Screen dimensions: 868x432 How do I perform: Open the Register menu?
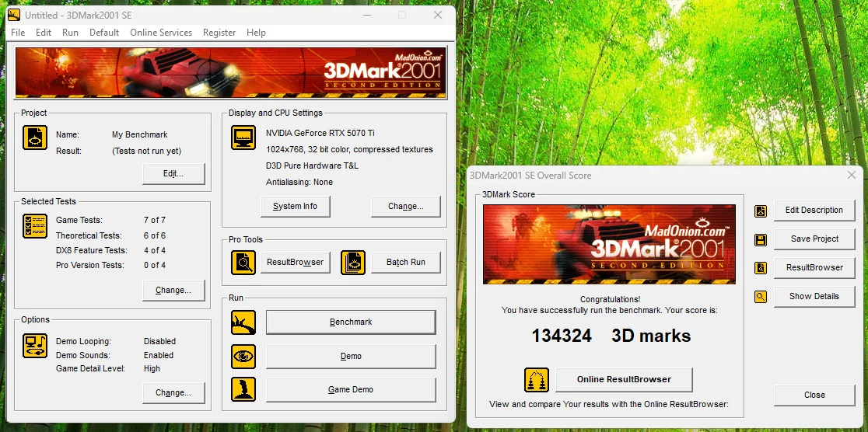[219, 33]
